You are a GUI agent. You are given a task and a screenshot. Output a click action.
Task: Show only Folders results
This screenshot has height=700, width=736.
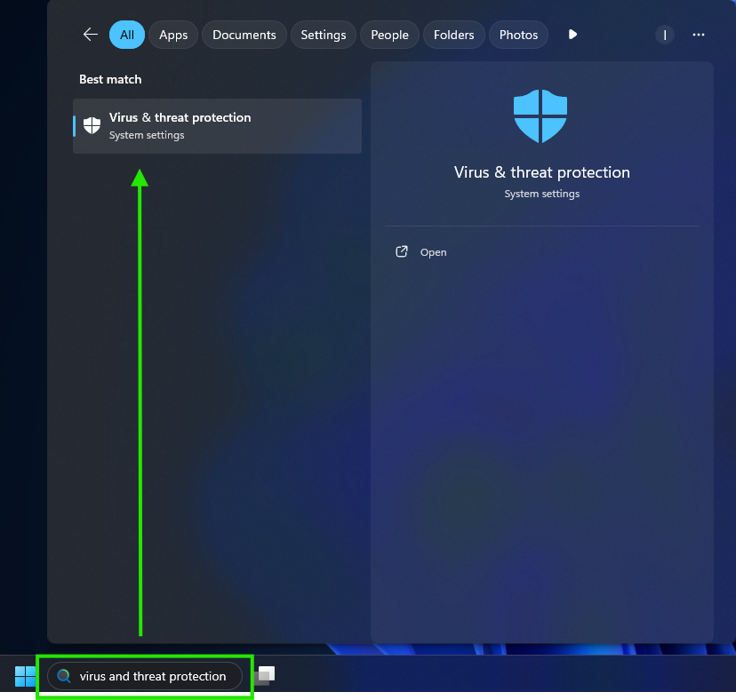453,35
